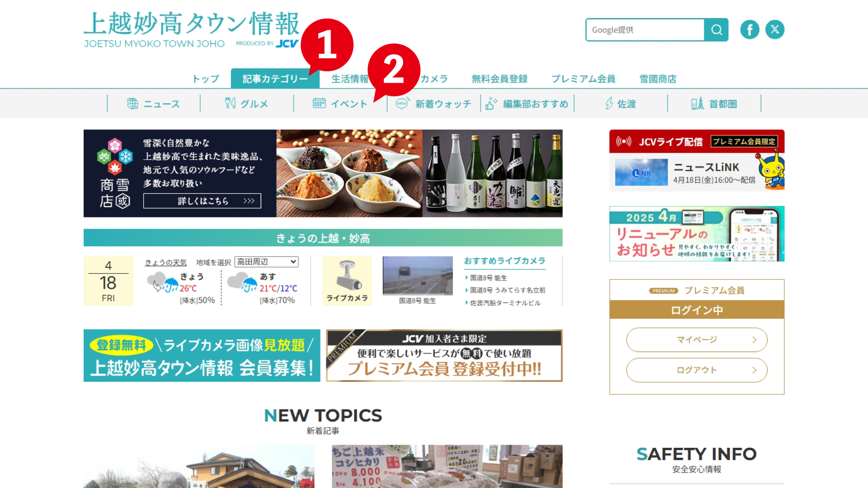Open the リニューアルのお知らせ banner

(697, 234)
